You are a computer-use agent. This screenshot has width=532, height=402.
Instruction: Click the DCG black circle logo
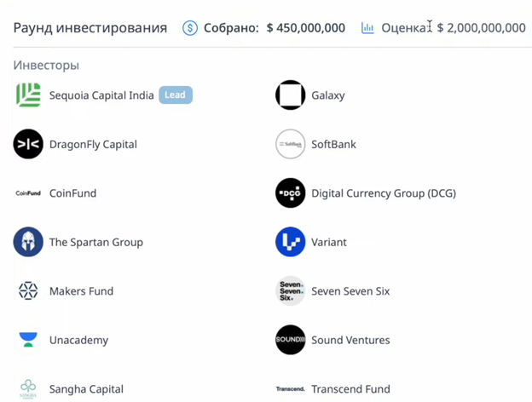tap(290, 192)
